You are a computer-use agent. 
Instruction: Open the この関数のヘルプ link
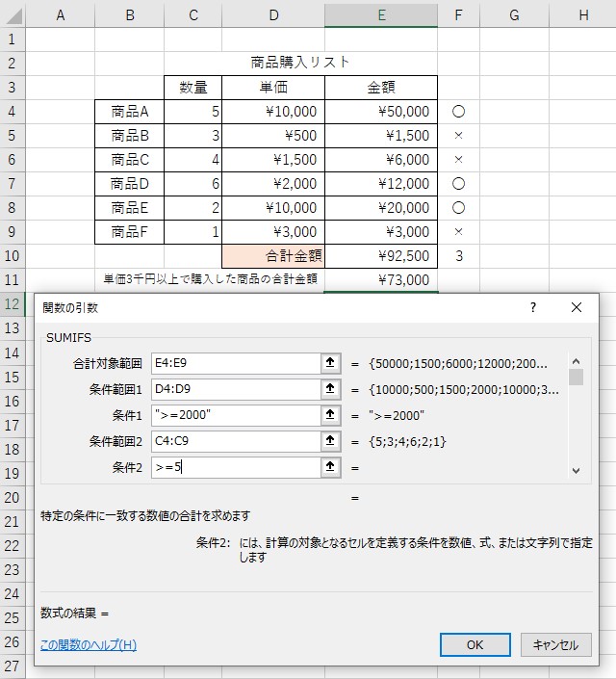tap(89, 644)
